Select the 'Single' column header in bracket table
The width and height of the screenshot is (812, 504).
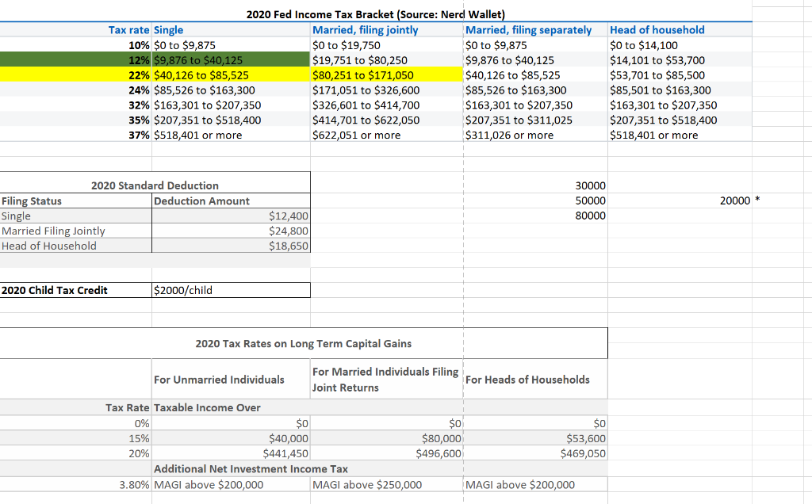click(231, 30)
